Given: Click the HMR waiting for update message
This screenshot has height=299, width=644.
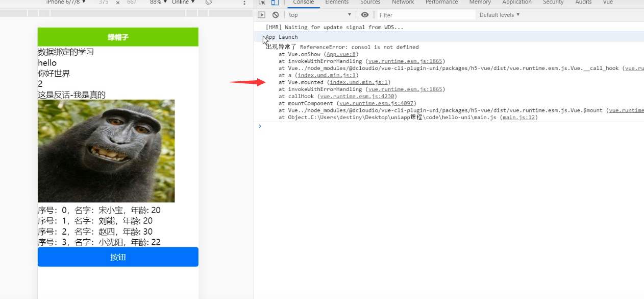Looking at the screenshot, I should click(334, 27).
